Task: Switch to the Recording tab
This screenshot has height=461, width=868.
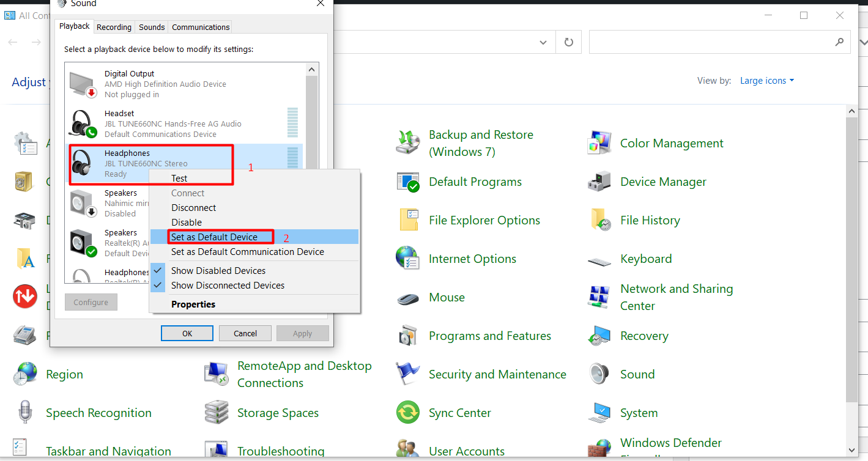Action: [114, 27]
